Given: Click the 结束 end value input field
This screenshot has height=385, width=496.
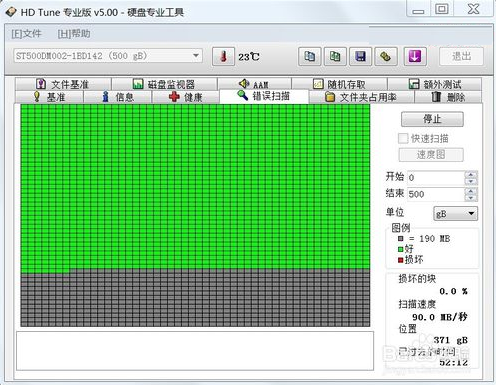Looking at the screenshot, I should point(436,194).
